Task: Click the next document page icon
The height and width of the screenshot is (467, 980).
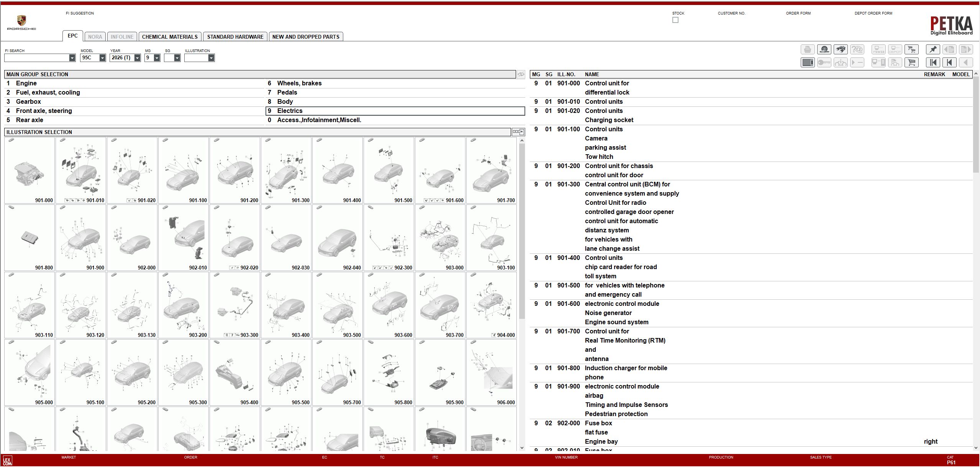Action: pos(966,49)
